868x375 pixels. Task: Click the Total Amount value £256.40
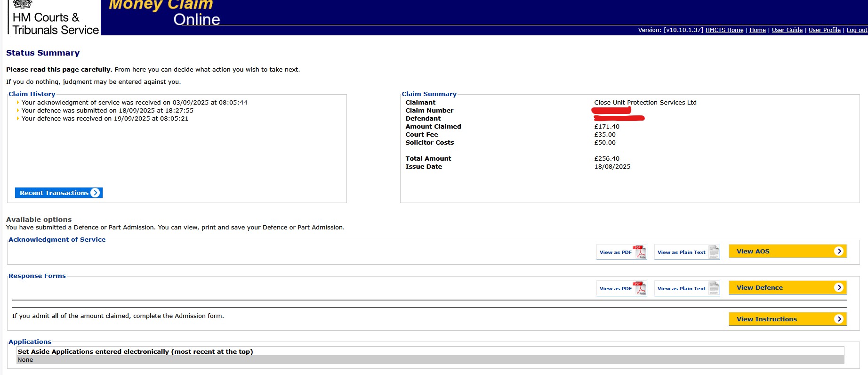point(607,158)
